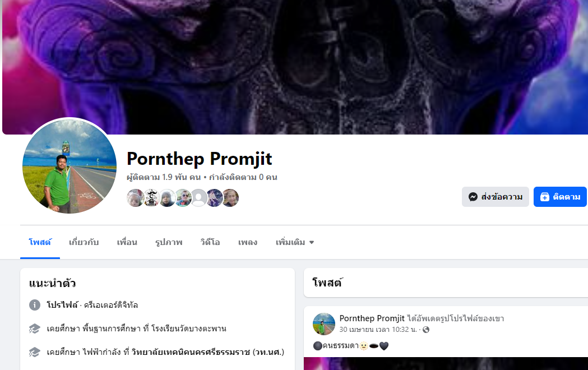Click graduation cap icon beside โรงเรียนวัดบางตะพาน
The image size is (588, 370).
[x=35, y=329]
